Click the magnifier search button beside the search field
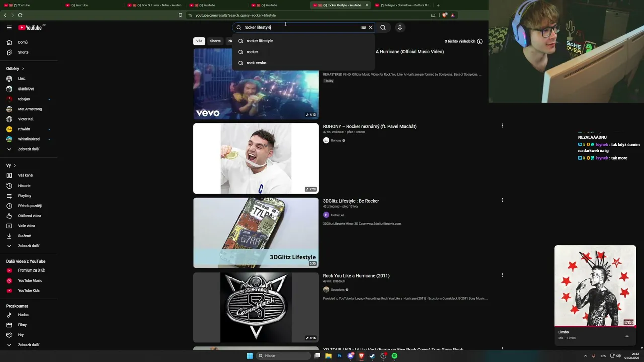644x362 pixels. pyautogui.click(x=383, y=28)
